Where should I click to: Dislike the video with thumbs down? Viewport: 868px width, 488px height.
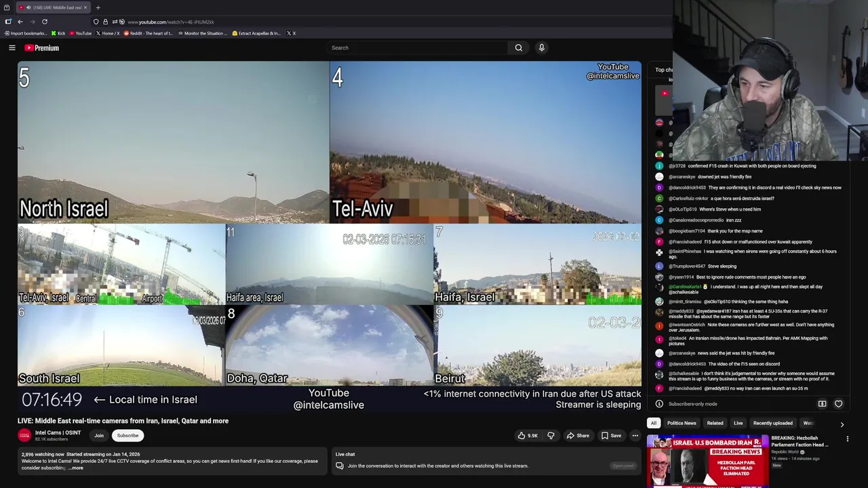(551, 436)
